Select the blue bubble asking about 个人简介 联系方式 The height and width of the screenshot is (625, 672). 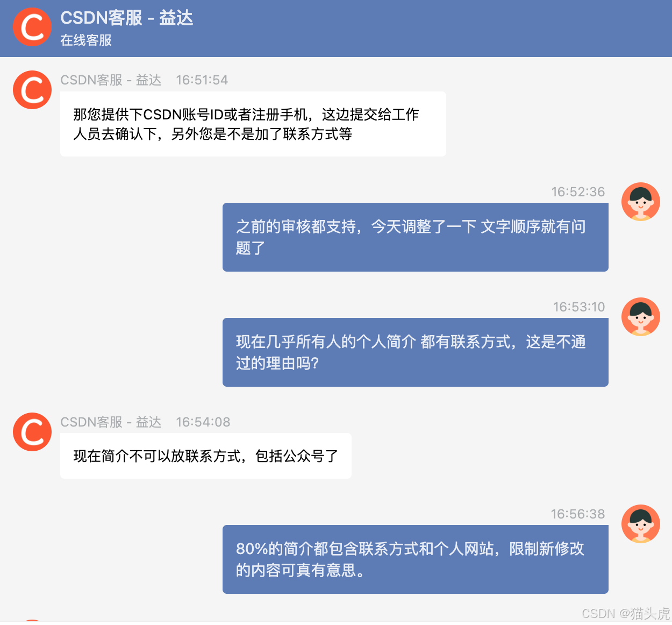coord(415,352)
